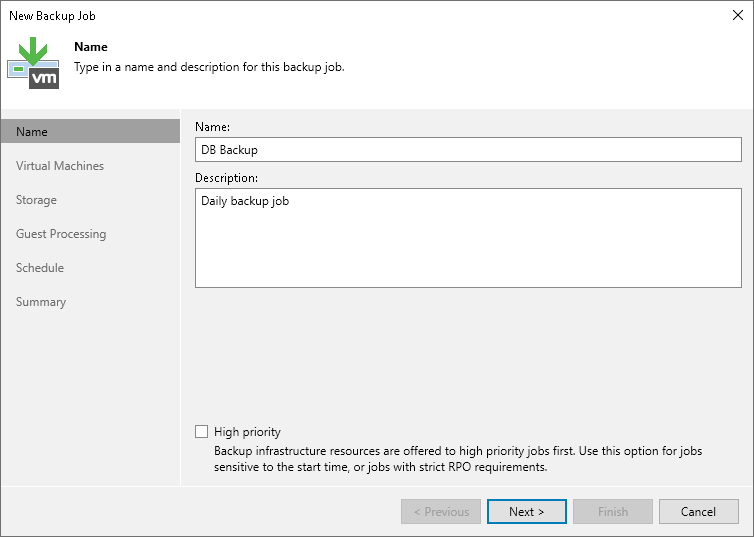
Task: Click the bold 'Name' header title
Action: coord(91,47)
